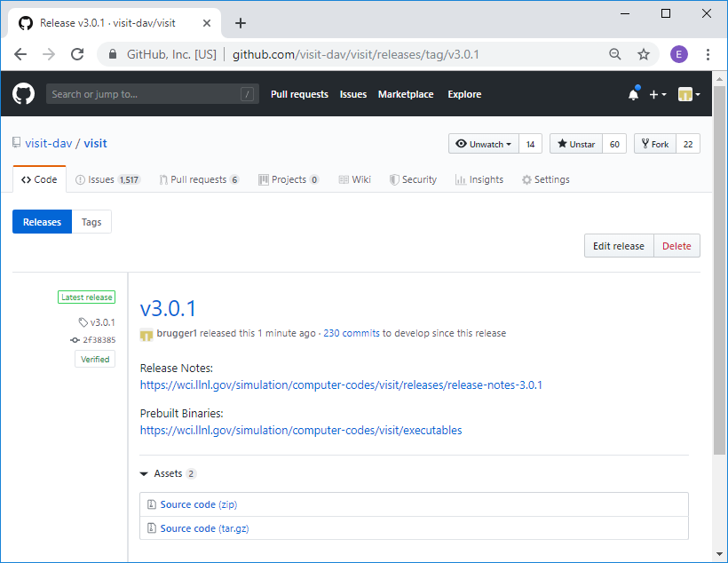Open the Wiki tab
The height and width of the screenshot is (563, 728).
point(355,179)
